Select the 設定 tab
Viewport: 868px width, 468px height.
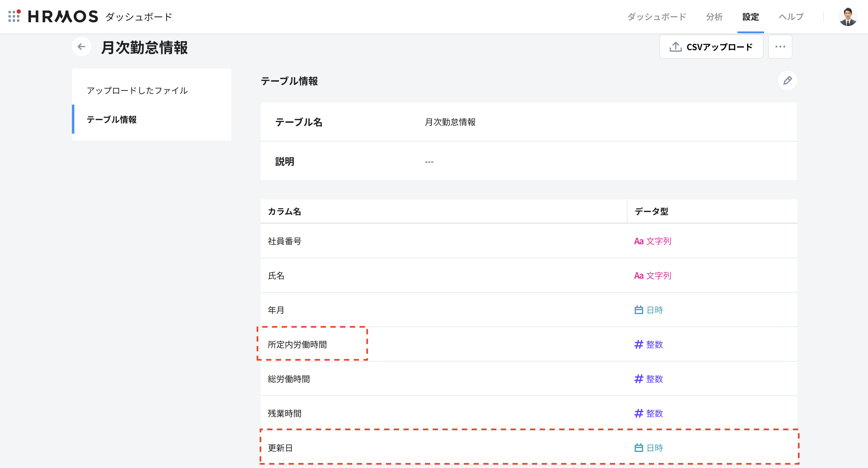750,17
